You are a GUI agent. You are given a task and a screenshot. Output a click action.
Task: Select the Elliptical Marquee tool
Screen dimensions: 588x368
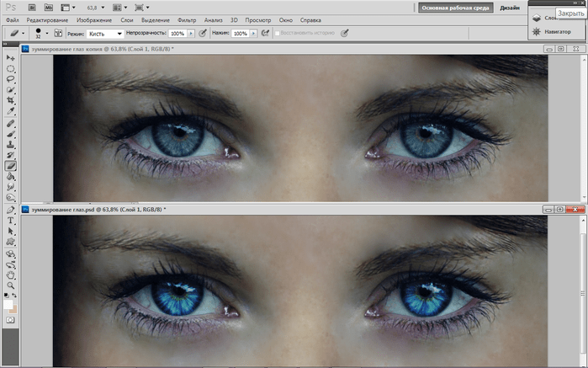10,69
